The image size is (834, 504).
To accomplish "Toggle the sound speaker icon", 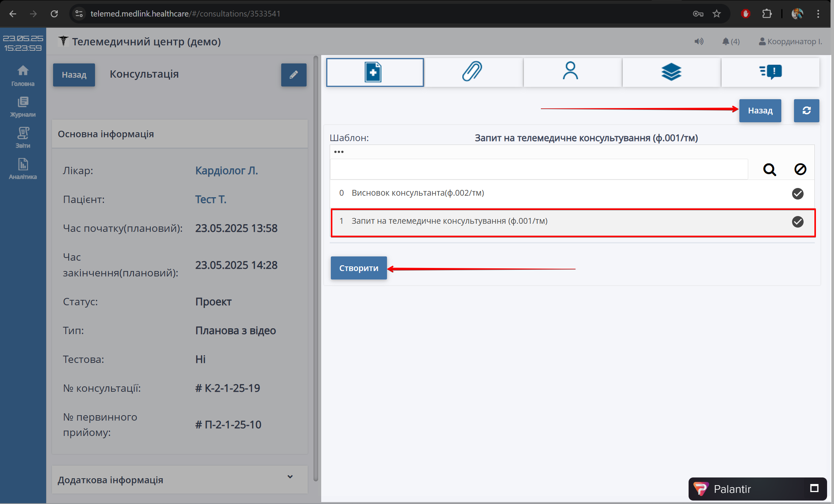I will click(x=699, y=42).
